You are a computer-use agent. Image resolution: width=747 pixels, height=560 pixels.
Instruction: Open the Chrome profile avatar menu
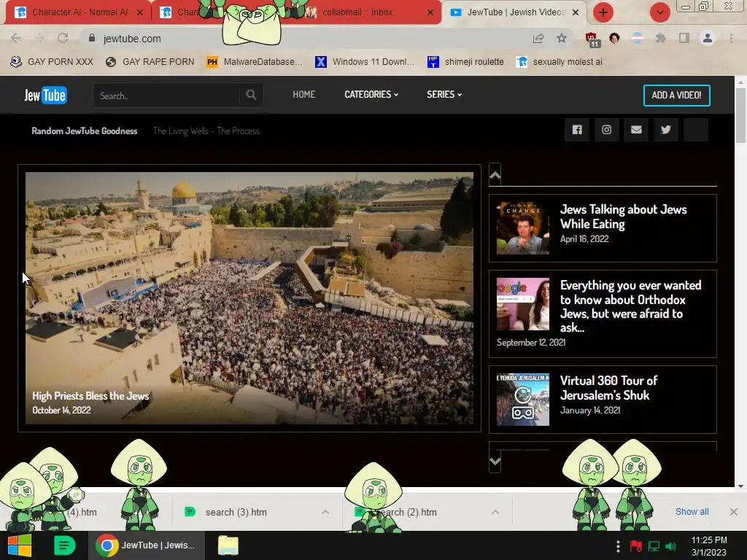(708, 38)
